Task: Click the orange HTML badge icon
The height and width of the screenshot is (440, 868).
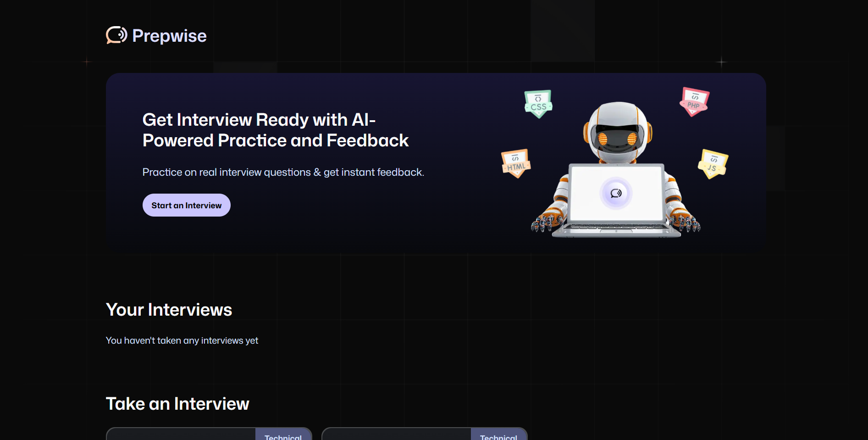Action: click(x=516, y=163)
